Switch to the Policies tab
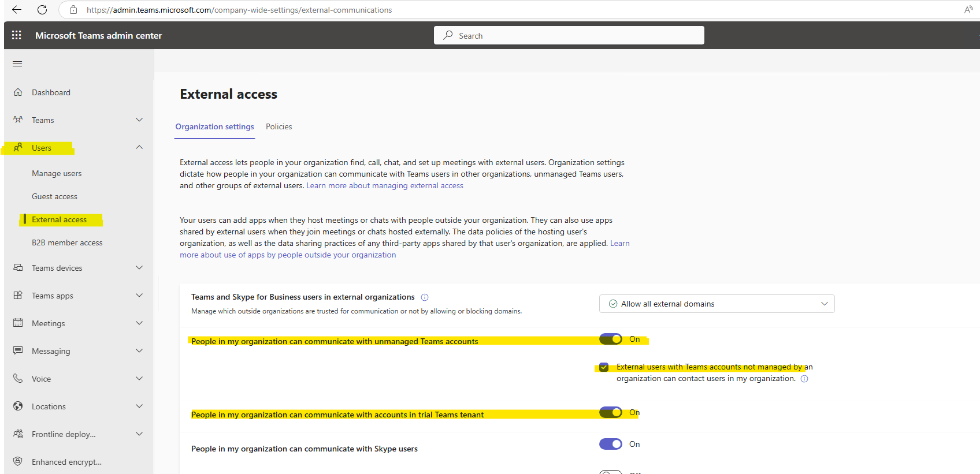980x474 pixels. point(279,126)
